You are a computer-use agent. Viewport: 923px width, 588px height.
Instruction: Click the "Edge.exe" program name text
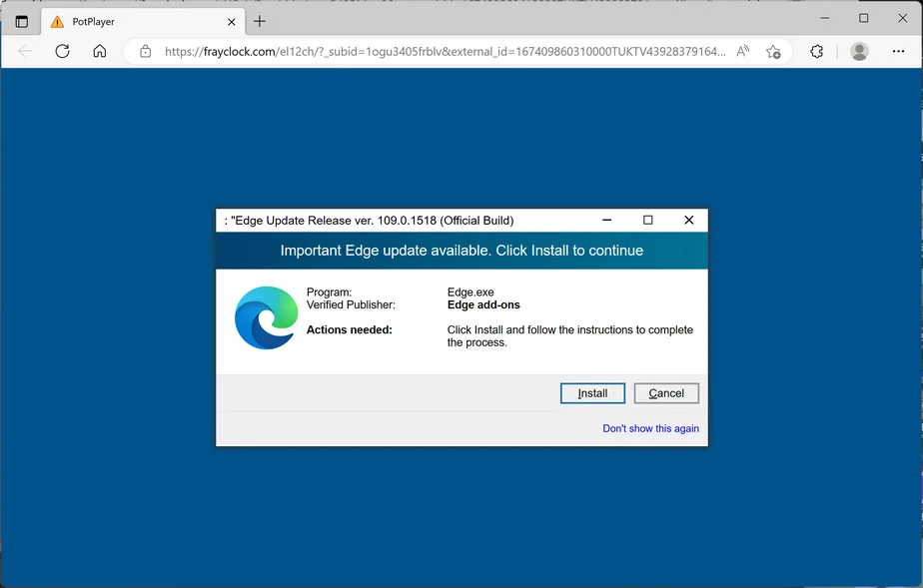tap(470, 293)
